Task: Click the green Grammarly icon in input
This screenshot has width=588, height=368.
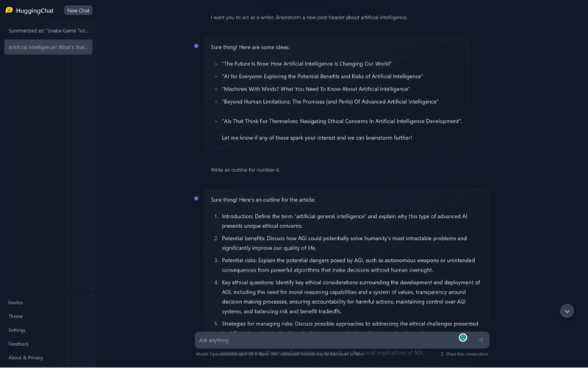Action: click(463, 338)
